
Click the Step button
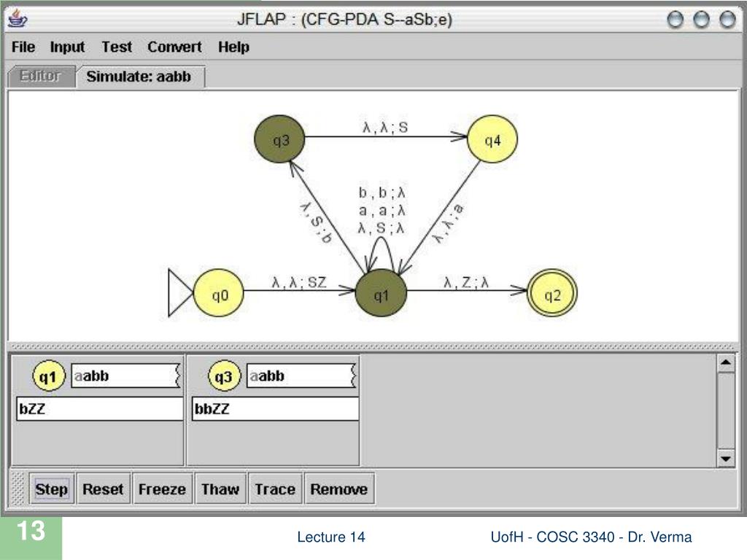click(x=52, y=489)
